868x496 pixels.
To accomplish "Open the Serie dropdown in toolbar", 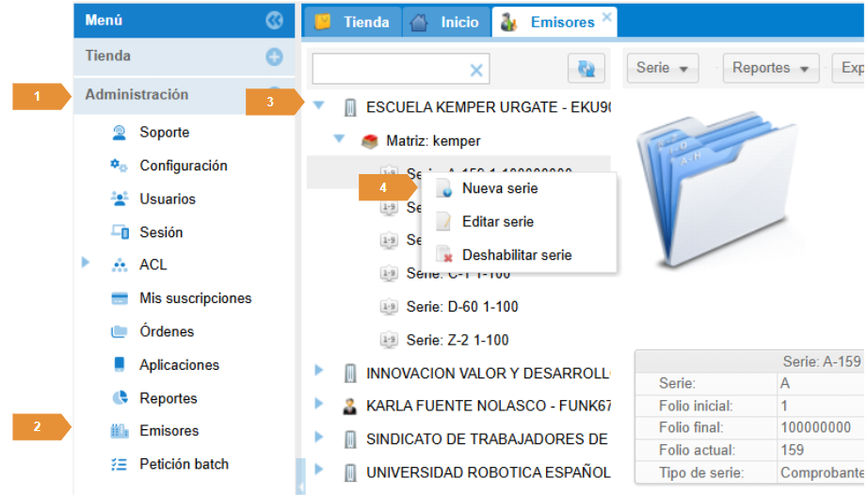I will point(662,68).
